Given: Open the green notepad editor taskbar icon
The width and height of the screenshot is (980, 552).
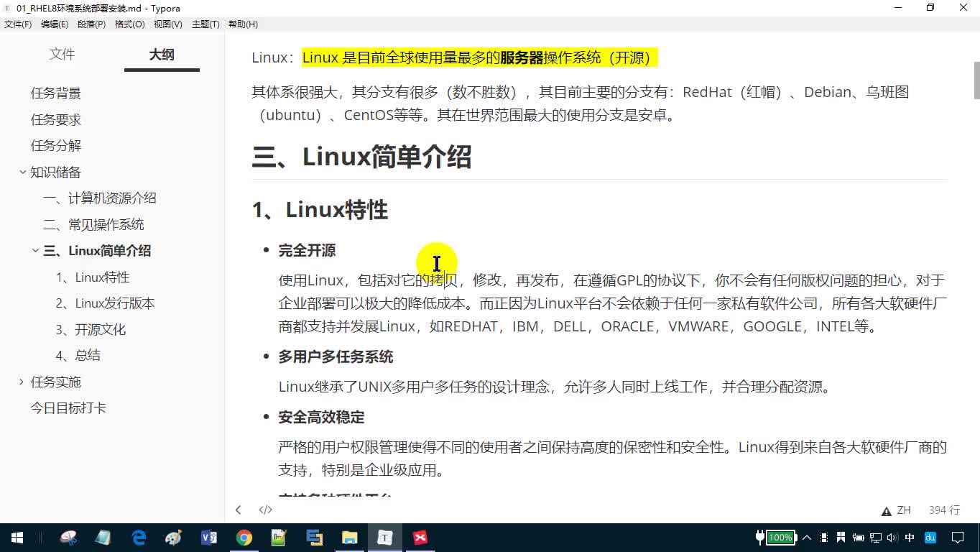Looking at the screenshot, I should tap(279, 538).
